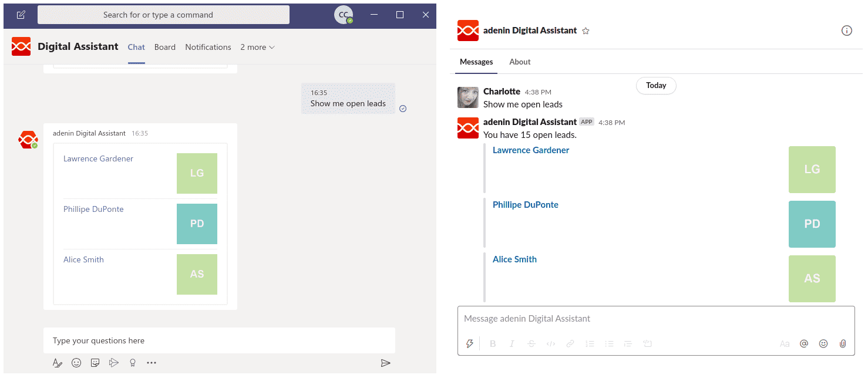
Task: Open the CC profile avatar in Teams
Action: click(344, 15)
